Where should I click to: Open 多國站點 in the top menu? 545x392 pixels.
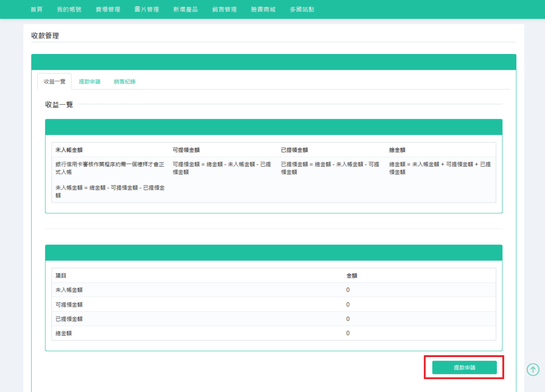click(302, 10)
